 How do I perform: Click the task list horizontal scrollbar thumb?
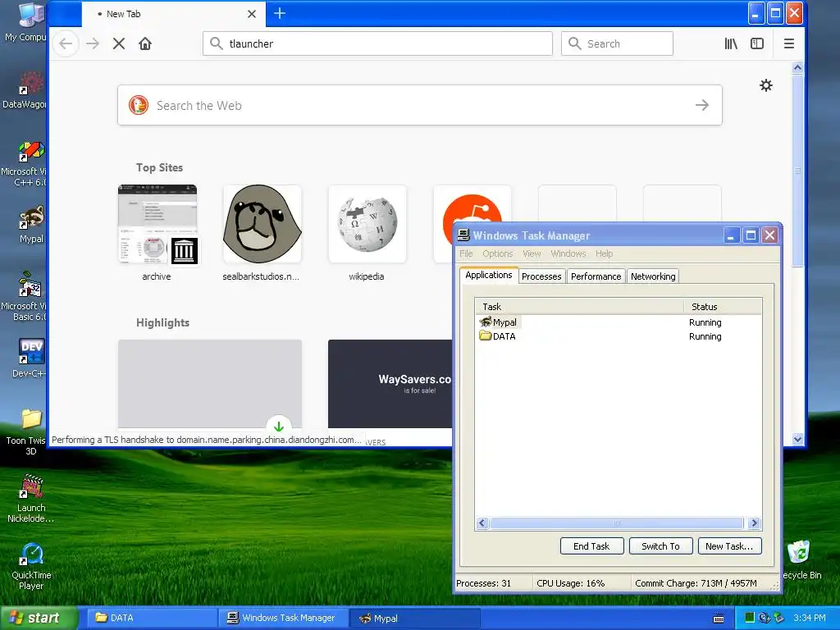tap(617, 523)
